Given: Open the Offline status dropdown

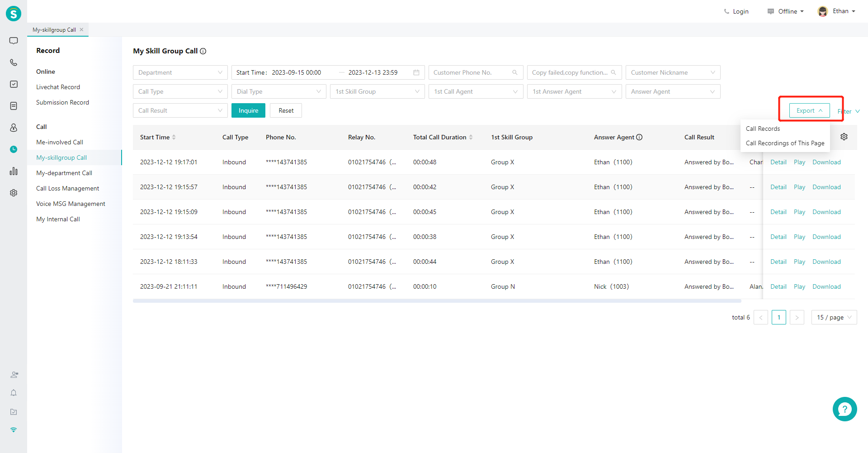Looking at the screenshot, I should [x=786, y=11].
